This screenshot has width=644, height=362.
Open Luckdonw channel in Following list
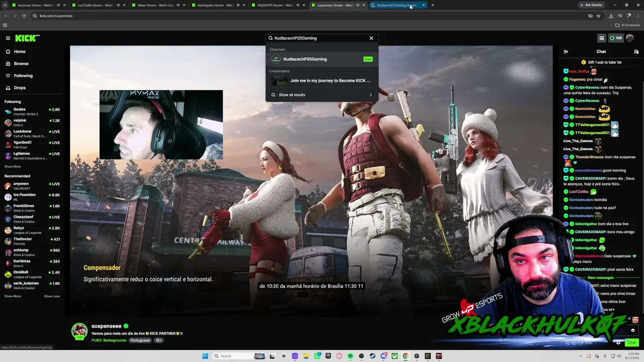coord(32,134)
